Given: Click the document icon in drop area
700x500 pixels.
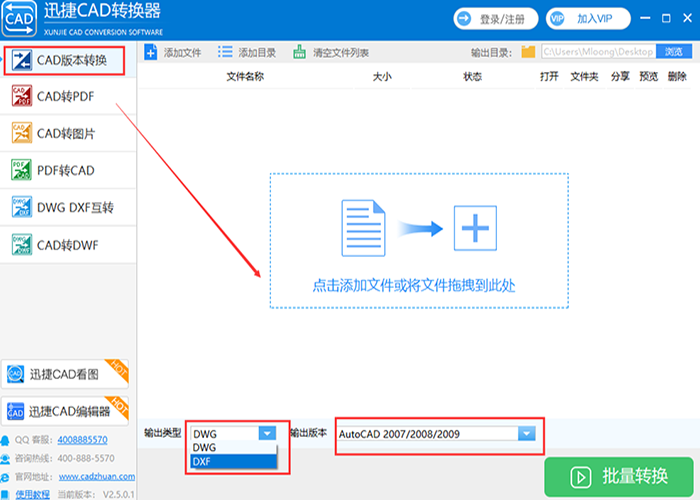Looking at the screenshot, I should coord(363,228).
